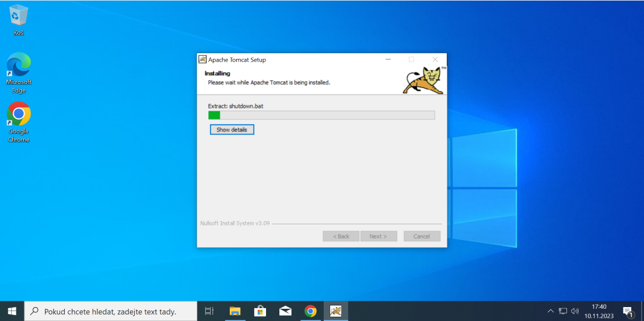Click the Tomcat installer icon in taskbar
The width and height of the screenshot is (644, 321).
coord(335,311)
